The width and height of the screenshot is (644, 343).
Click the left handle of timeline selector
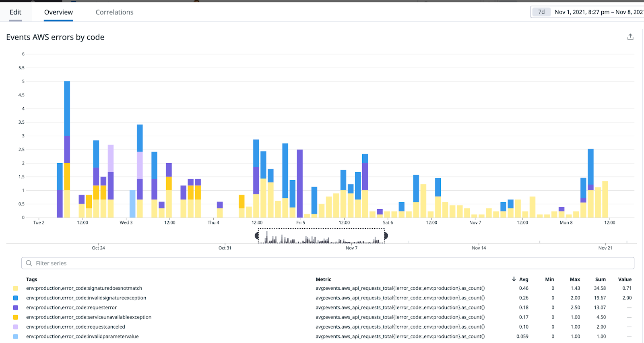(257, 236)
